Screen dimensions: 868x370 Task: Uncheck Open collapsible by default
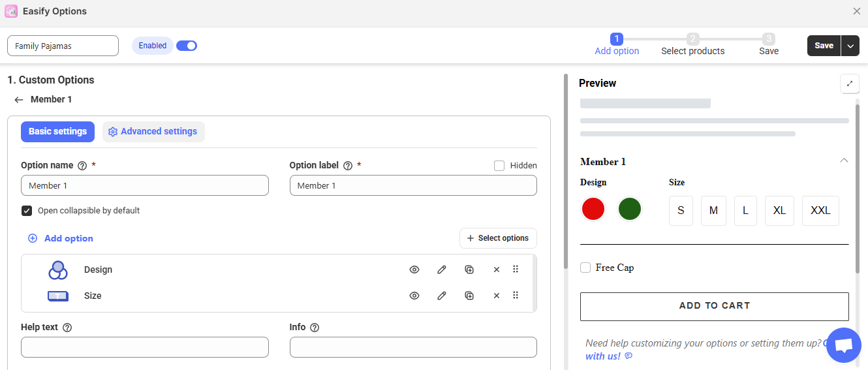pyautogui.click(x=27, y=211)
